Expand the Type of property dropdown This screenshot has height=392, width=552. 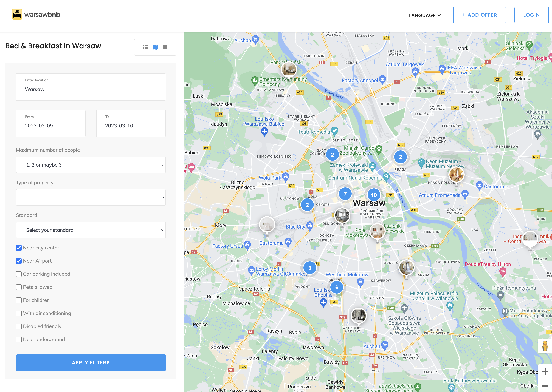tap(91, 197)
